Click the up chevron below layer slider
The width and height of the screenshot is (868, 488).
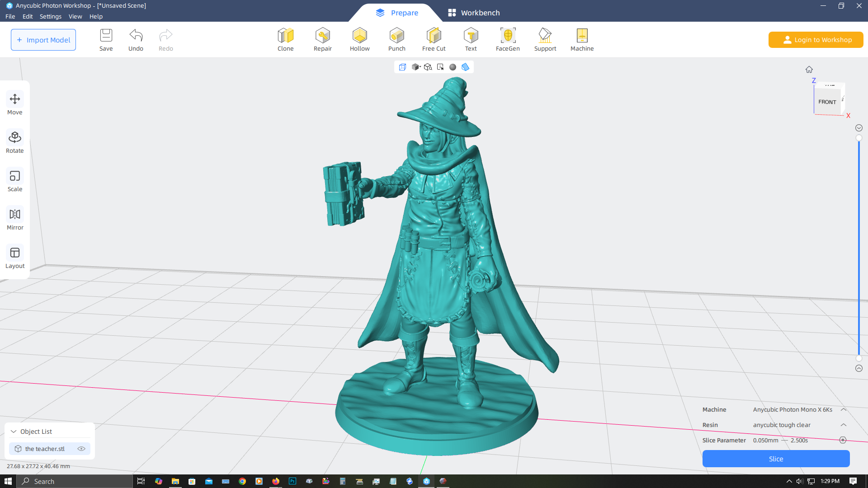[x=859, y=368]
